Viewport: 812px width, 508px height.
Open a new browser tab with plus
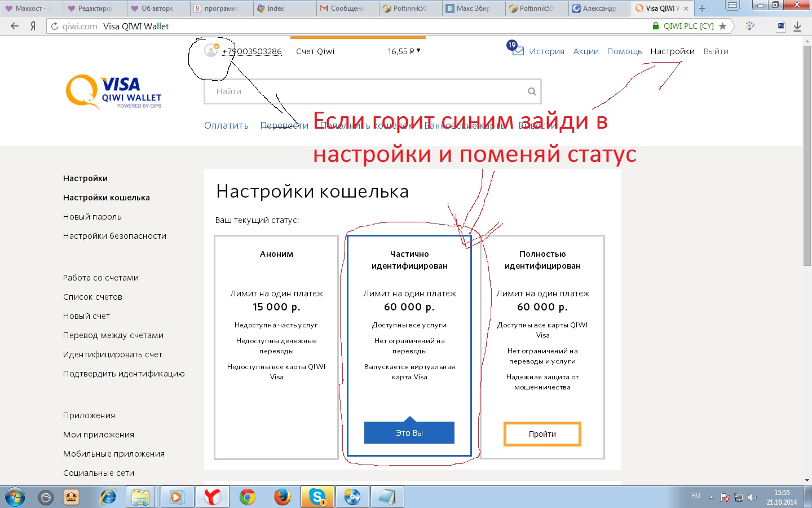coord(702,8)
